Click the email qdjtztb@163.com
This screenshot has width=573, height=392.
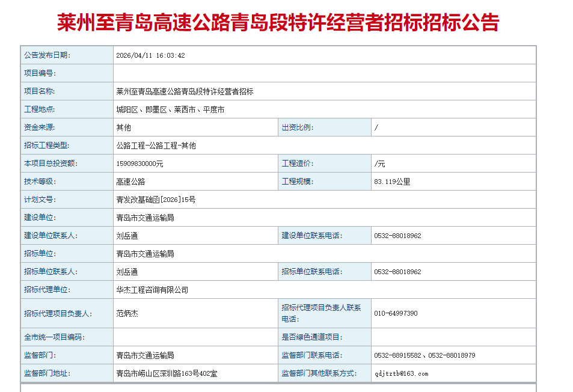point(401,373)
